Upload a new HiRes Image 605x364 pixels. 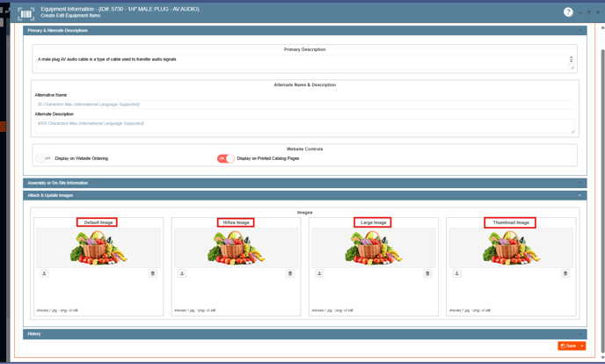click(182, 273)
